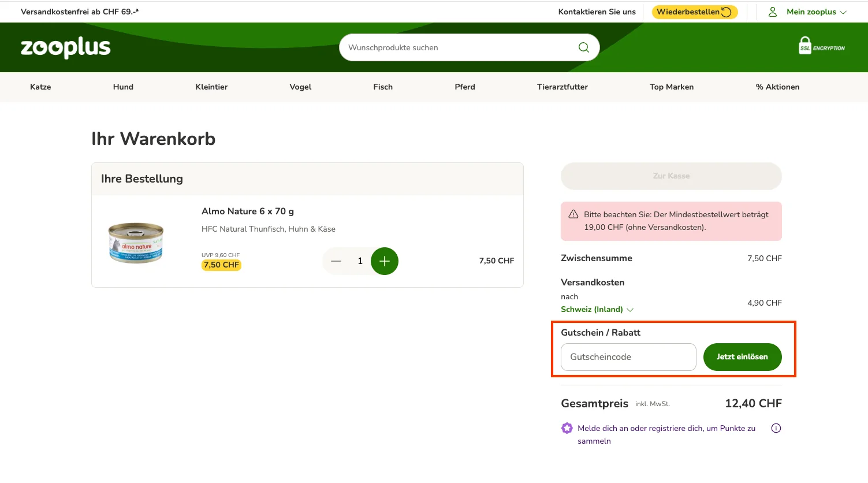Click the Gutscheincode input field

point(628,357)
